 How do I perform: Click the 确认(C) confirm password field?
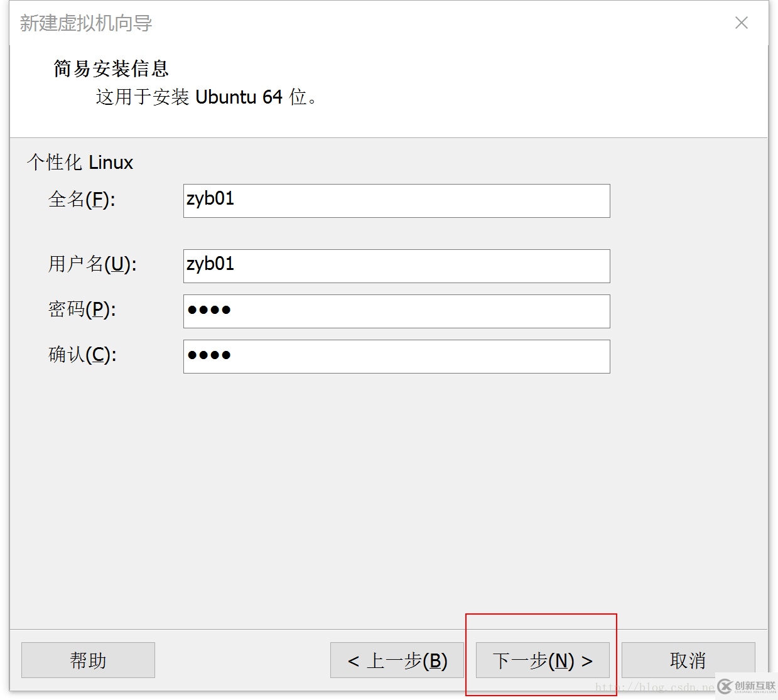(x=396, y=356)
